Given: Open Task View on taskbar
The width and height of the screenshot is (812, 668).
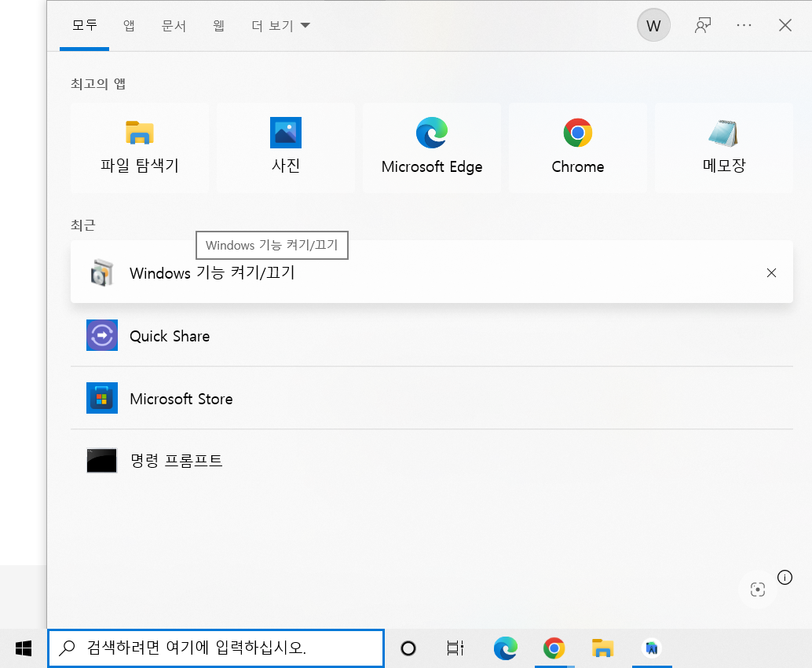Looking at the screenshot, I should point(455,648).
